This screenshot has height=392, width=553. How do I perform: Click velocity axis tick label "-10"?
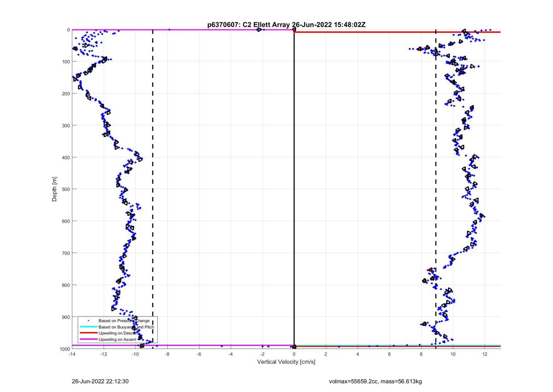click(135, 354)
